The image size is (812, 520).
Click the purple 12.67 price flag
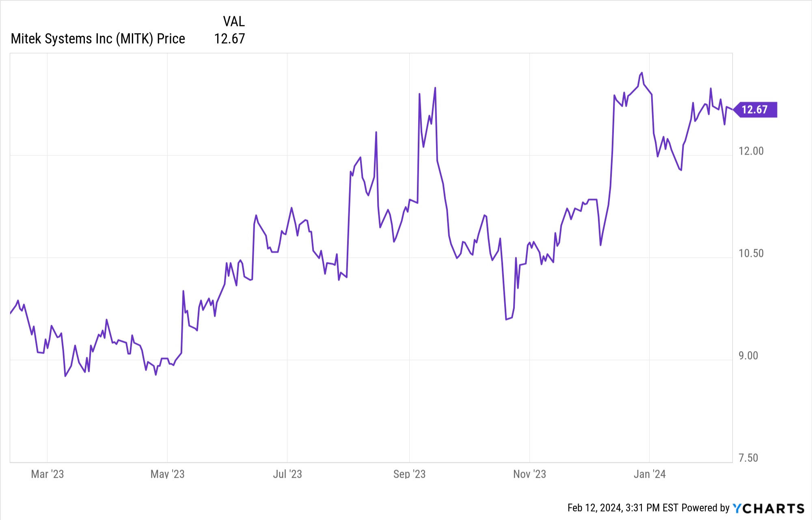click(755, 110)
